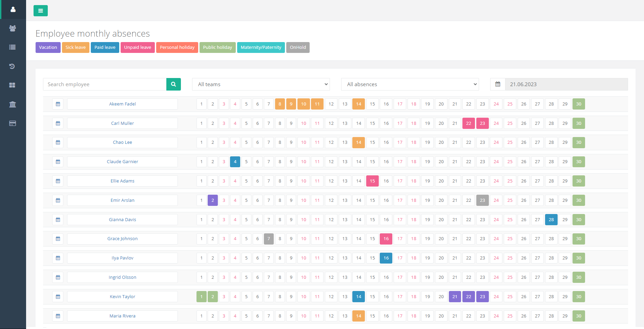This screenshot has width=644, height=329.
Task: Select the bank icon in the sidebar
Action: point(13,104)
